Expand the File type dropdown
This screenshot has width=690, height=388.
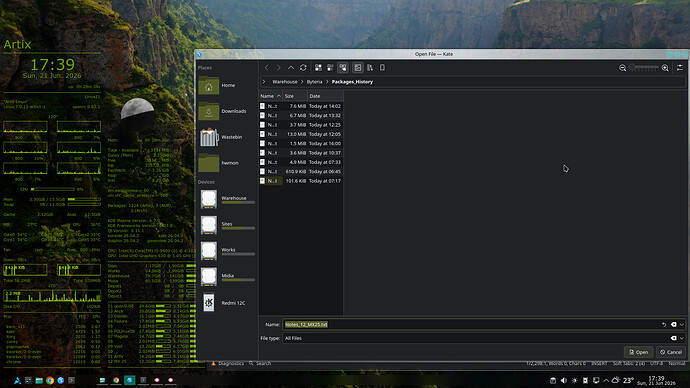[x=682, y=338]
